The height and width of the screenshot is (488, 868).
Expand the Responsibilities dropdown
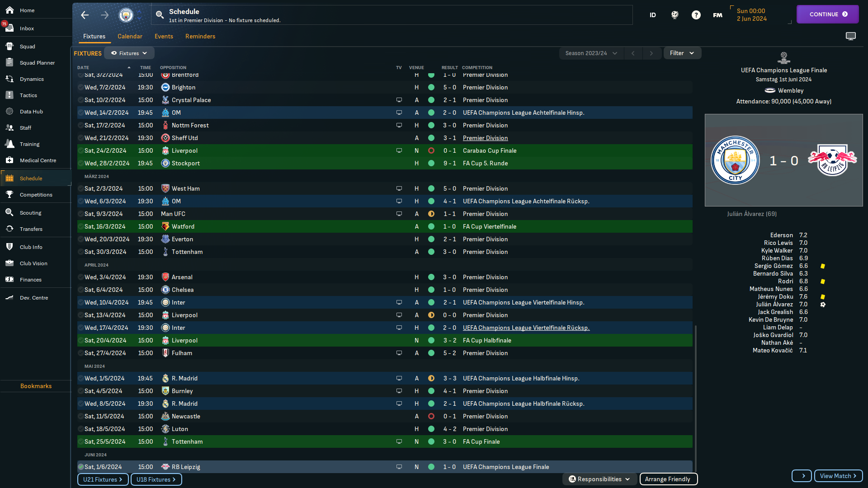pyautogui.click(x=599, y=479)
